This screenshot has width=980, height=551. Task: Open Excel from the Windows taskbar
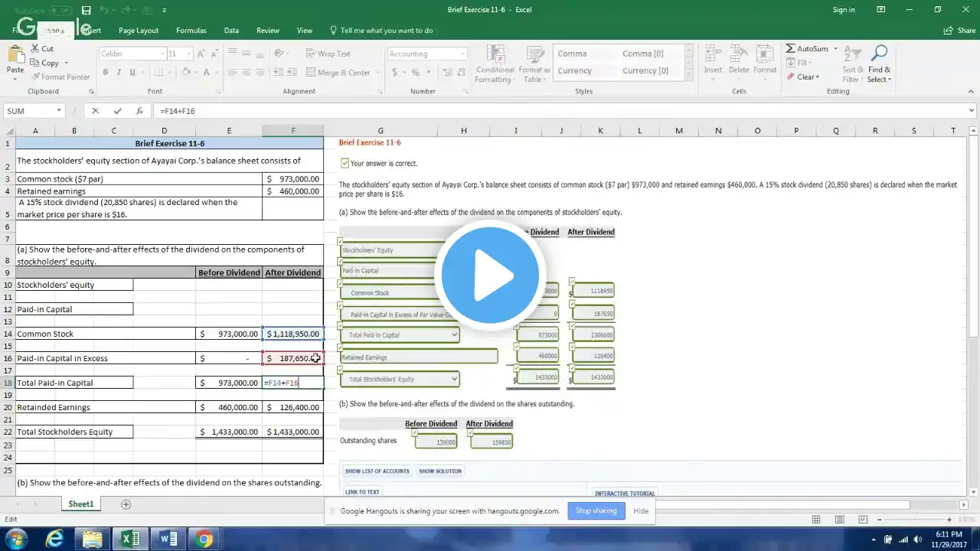130,539
